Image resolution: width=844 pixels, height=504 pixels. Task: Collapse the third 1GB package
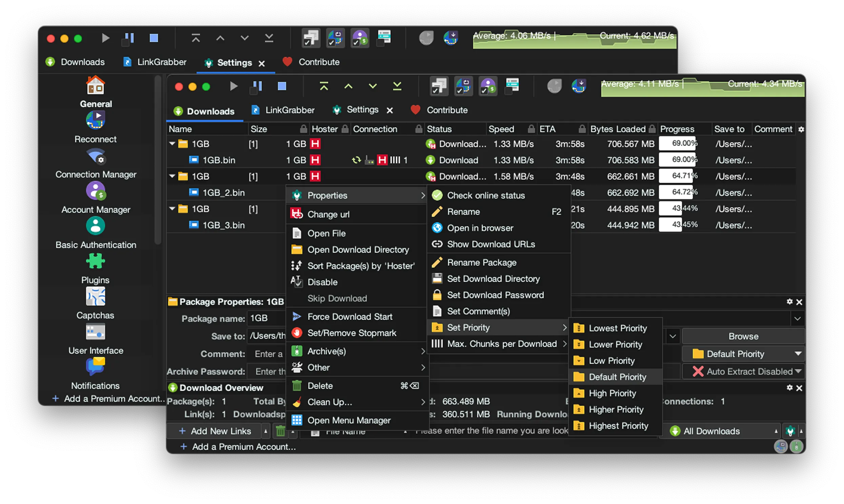pos(172,209)
